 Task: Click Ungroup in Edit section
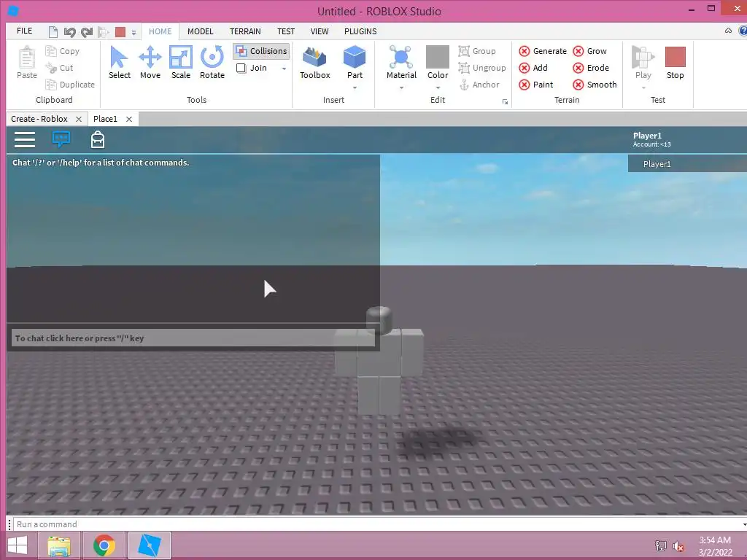(482, 68)
